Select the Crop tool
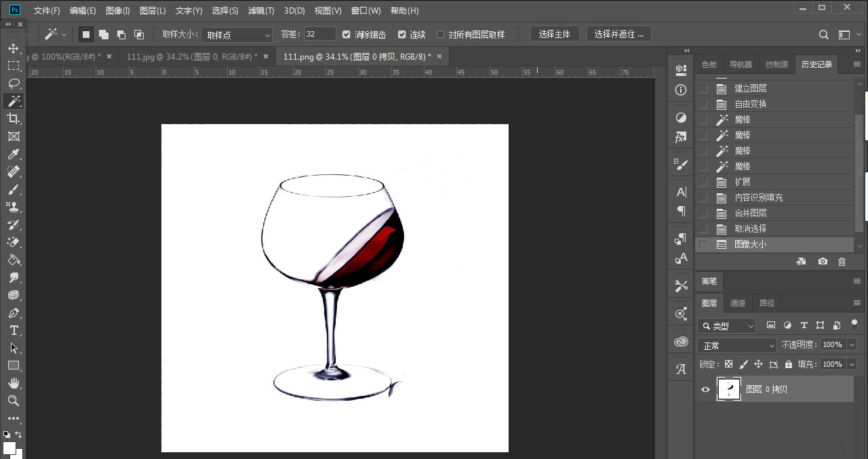 click(x=13, y=119)
